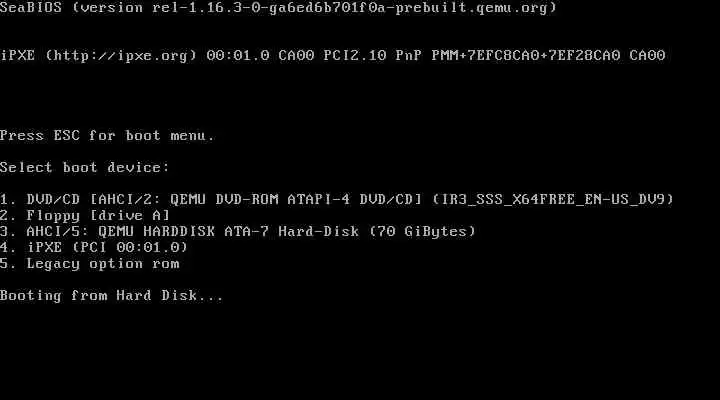Select boot option 2 Floppy
This screenshot has height=400, width=720.
click(85, 215)
